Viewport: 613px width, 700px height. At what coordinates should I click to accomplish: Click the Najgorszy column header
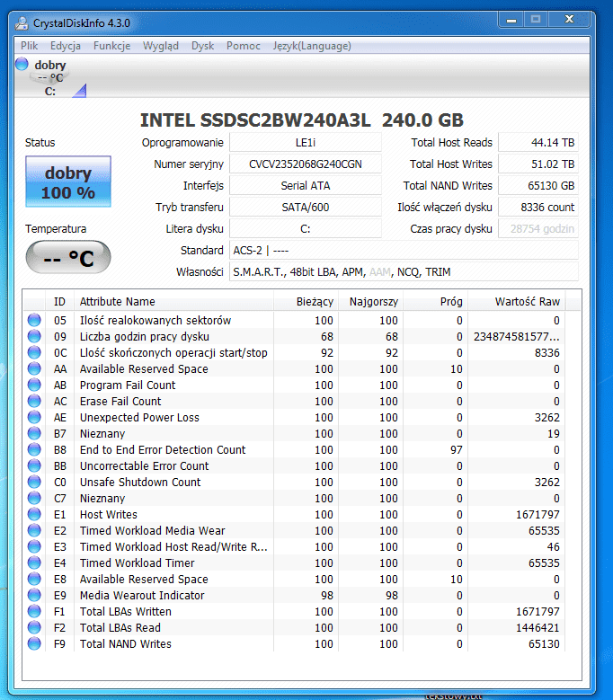tap(371, 302)
